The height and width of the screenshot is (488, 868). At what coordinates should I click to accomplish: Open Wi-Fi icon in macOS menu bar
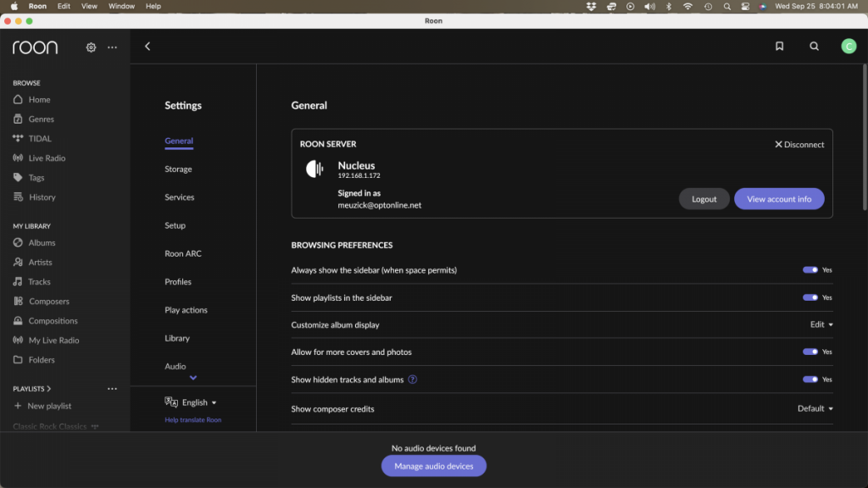coord(687,6)
